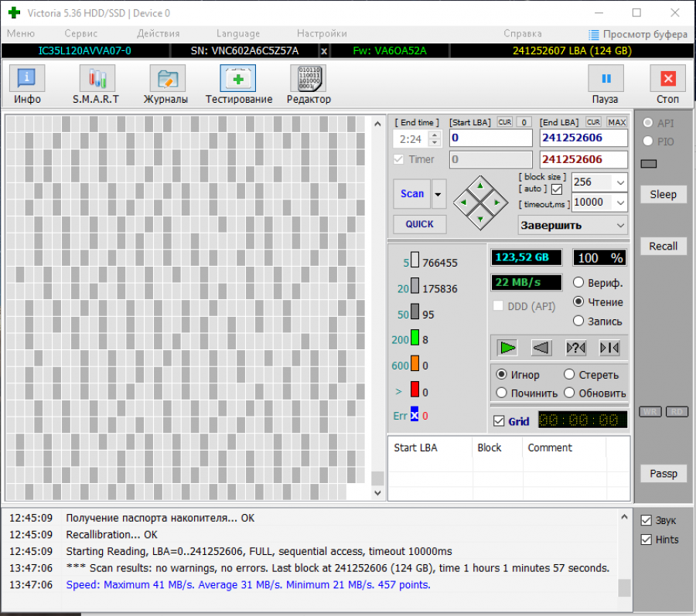Click the Passp button

(663, 474)
